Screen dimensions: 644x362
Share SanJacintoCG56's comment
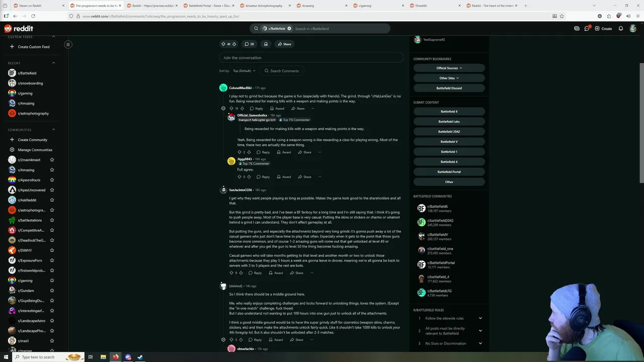(x=297, y=273)
